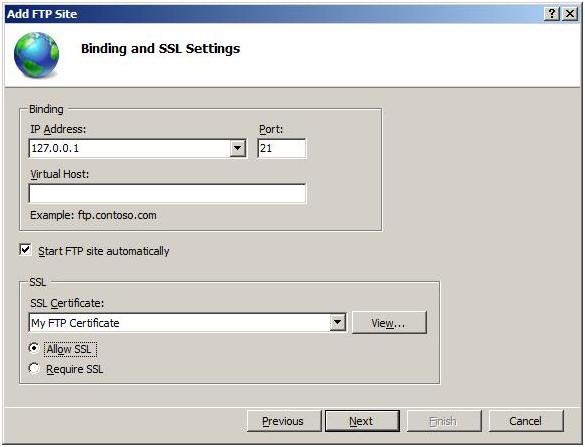The image size is (585, 447).
Task: Click the Virtual Host text box
Action: click(167, 193)
